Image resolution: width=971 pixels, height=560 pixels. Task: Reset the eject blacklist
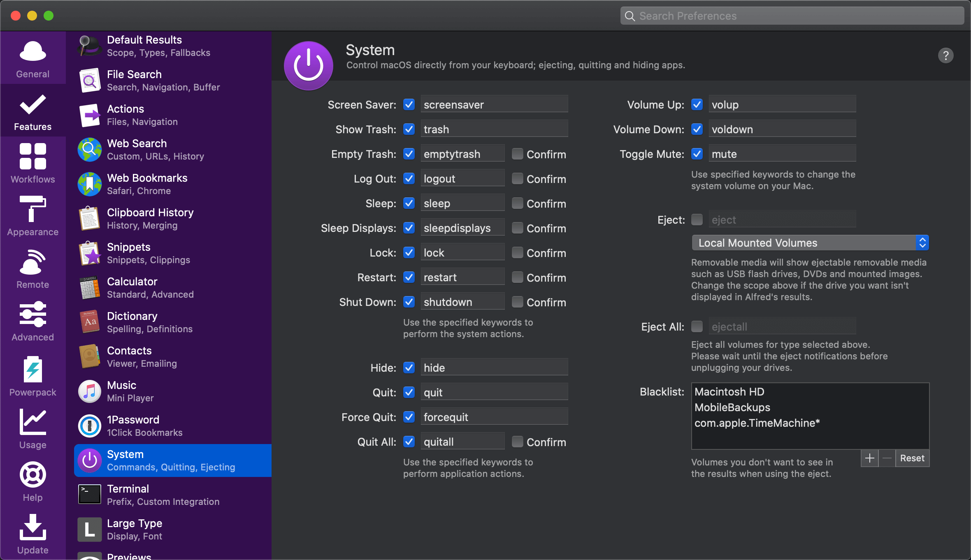coord(912,458)
